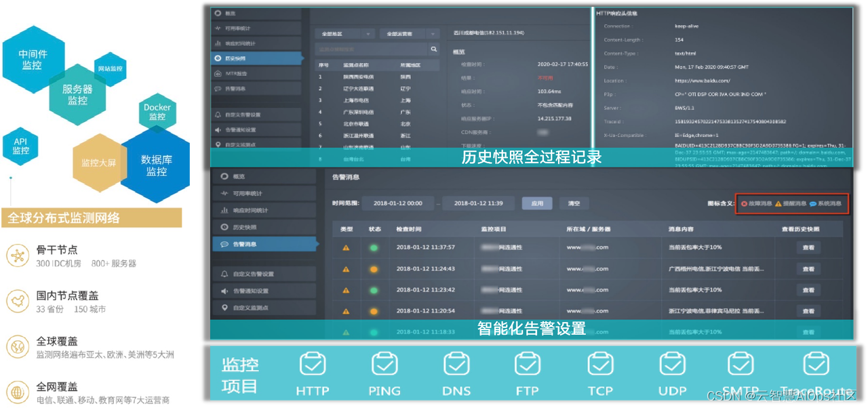Select the HTTP monitoring item icon
This screenshot has height=410, width=868.
[313, 365]
